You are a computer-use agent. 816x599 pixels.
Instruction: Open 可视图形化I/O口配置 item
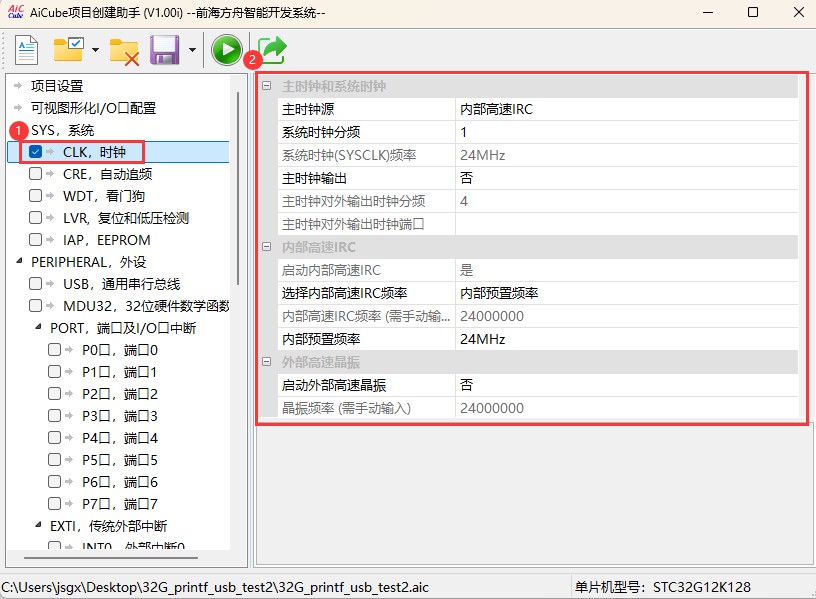pos(93,108)
